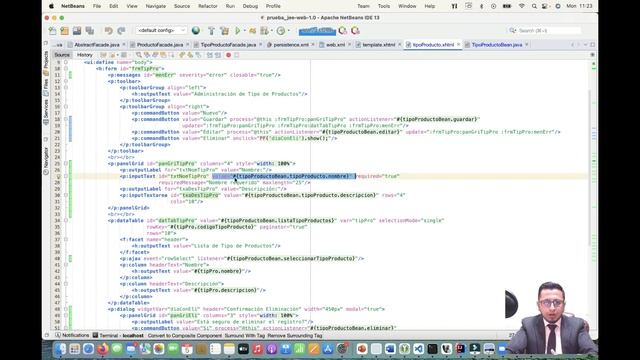640x360 pixels.
Task: Click the red record macro icon
Action: pos(229,55)
